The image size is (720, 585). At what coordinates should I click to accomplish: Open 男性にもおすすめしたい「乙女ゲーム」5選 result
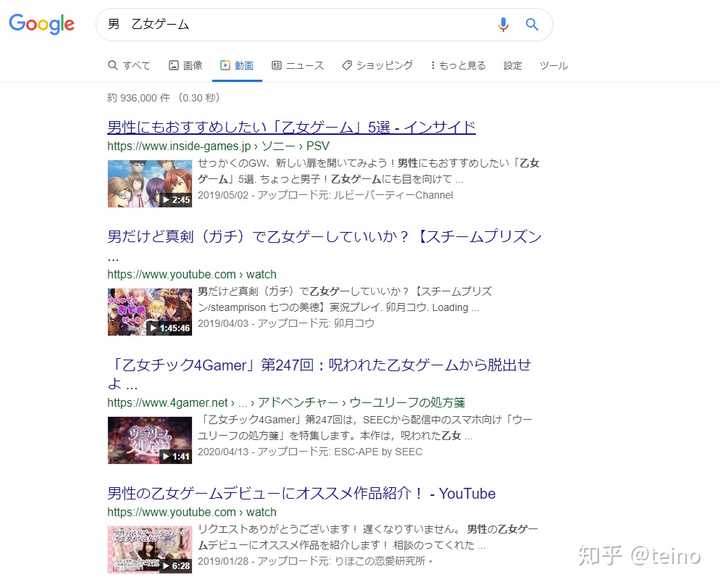(x=291, y=127)
